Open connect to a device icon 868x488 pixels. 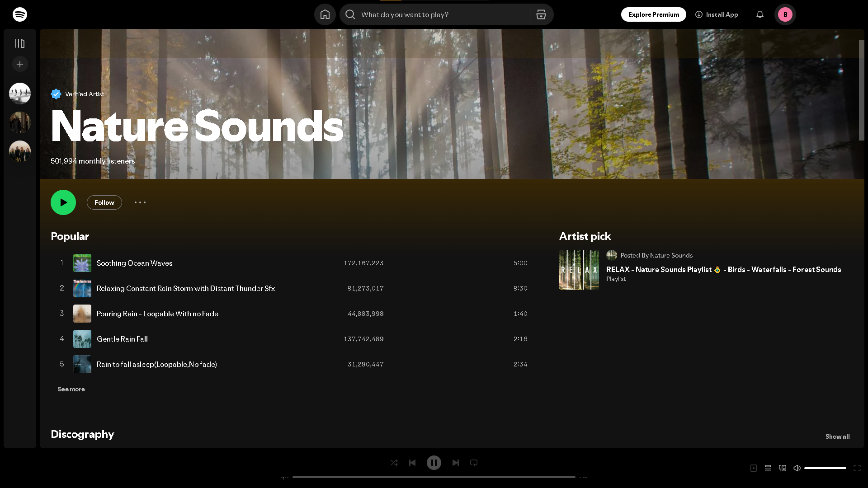pos(782,468)
